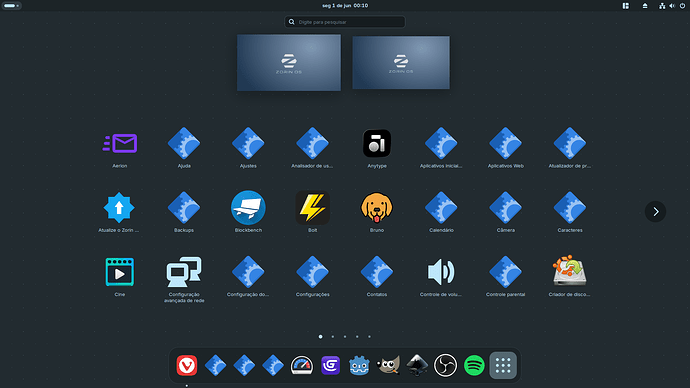Open Calendário
The image size is (690, 388).
click(x=441, y=208)
